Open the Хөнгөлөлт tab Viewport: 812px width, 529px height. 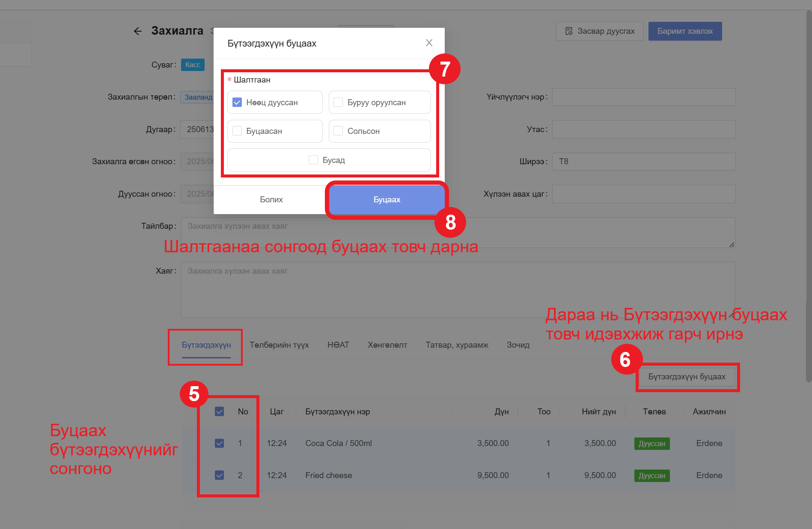point(387,345)
